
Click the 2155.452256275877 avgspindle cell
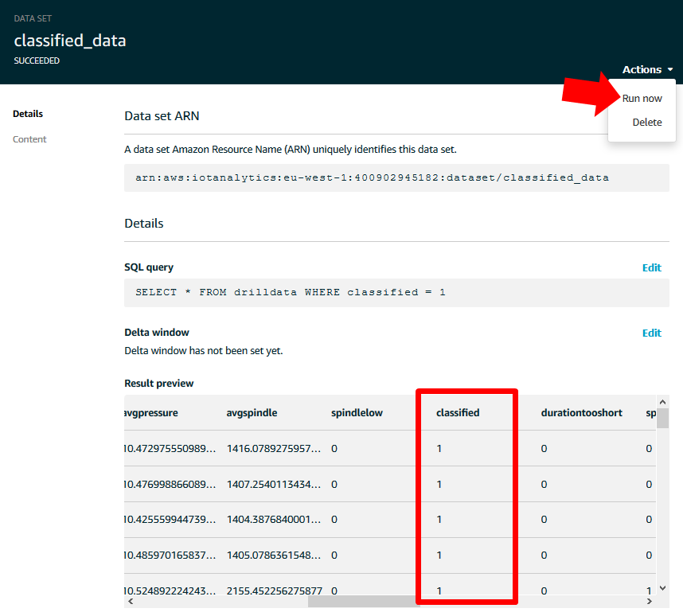tap(272, 591)
